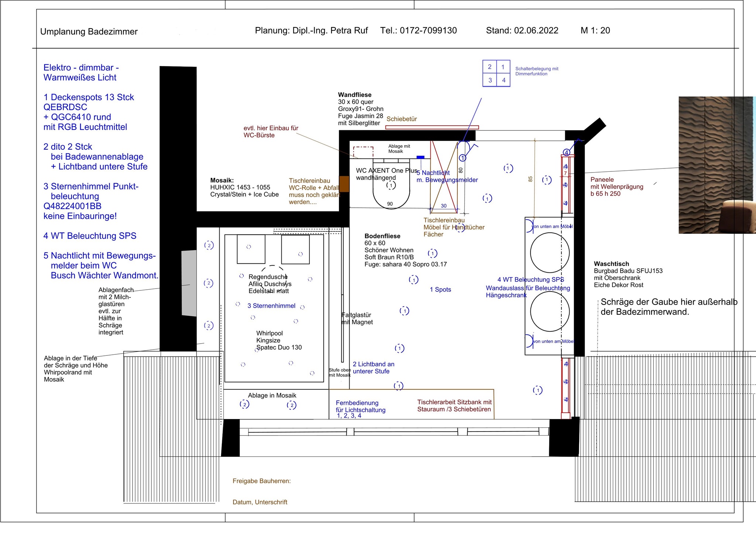The image size is (756, 535).
Task: Click the orange-brown niche rectangle by the WC
Action: (344, 184)
